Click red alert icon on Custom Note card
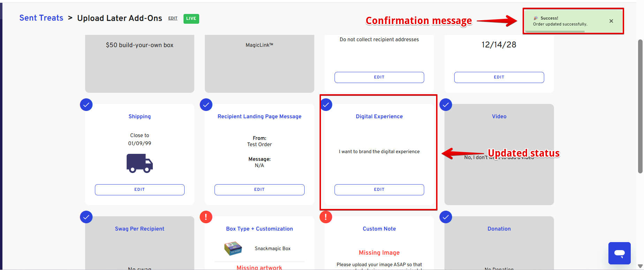The height and width of the screenshot is (270, 644). coord(326,217)
